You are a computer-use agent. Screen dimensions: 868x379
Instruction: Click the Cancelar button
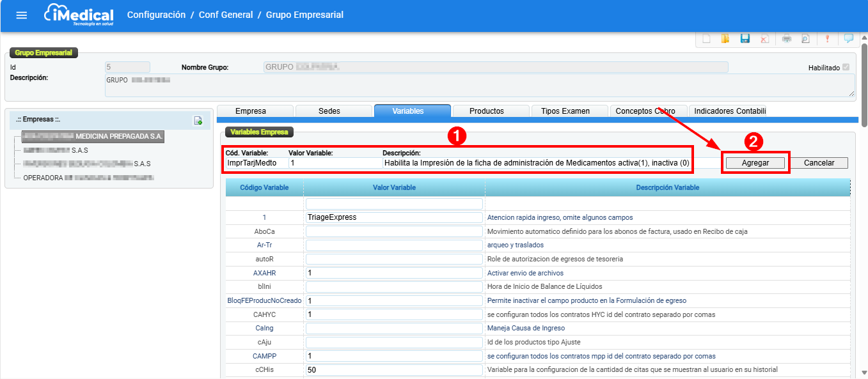click(819, 163)
